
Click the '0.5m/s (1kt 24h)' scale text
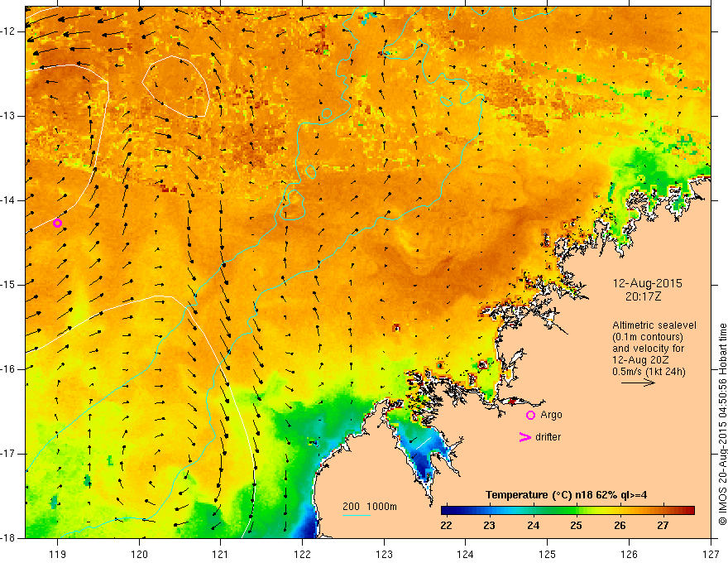click(x=649, y=372)
